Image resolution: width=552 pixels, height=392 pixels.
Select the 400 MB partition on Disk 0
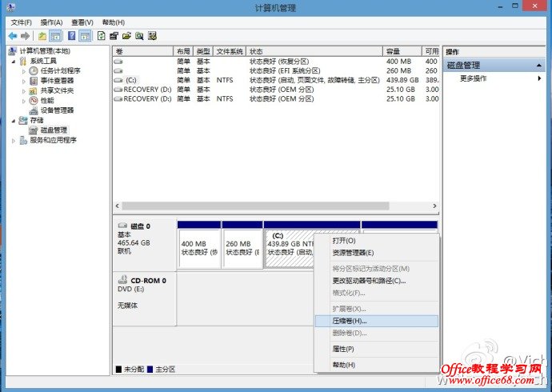(198, 248)
